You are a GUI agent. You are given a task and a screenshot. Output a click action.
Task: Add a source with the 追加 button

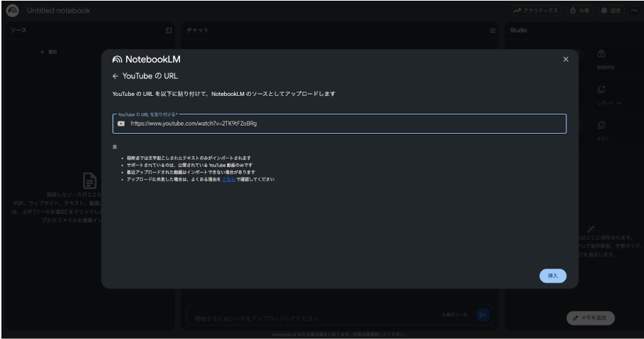pyautogui.click(x=48, y=53)
